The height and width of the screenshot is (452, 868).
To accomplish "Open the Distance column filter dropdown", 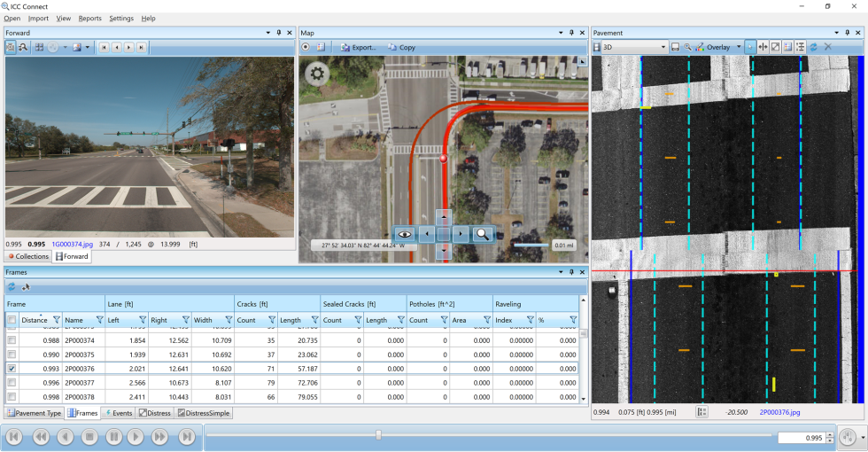I will 57,320.
